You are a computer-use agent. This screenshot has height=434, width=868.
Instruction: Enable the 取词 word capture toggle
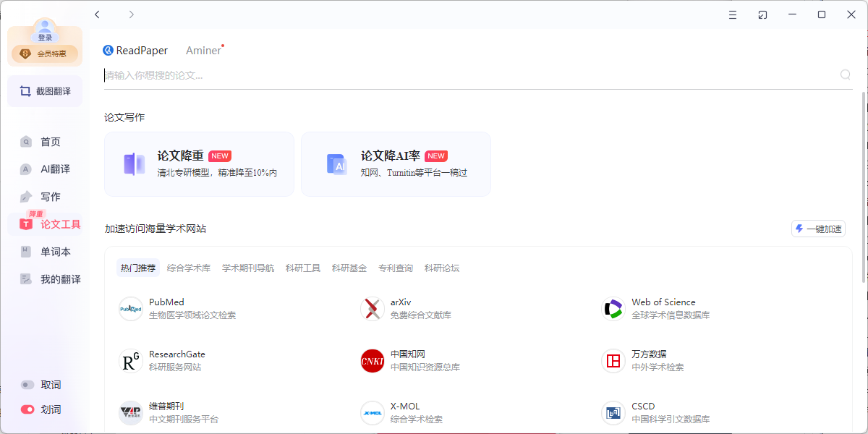tap(27, 384)
